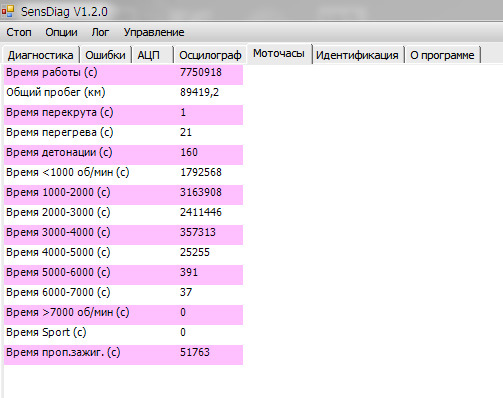Image resolution: width=503 pixels, height=398 pixels.
Task: Select the Время <1000 об/мин (с) label
Action: [68, 173]
